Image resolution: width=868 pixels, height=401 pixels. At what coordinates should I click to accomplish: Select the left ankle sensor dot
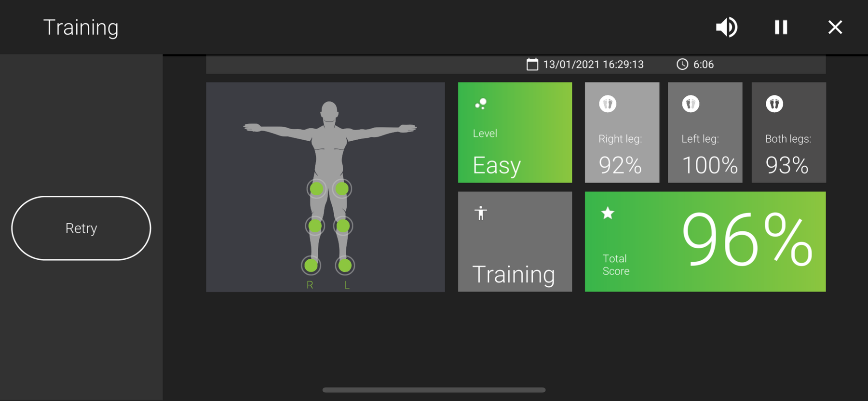point(345,265)
